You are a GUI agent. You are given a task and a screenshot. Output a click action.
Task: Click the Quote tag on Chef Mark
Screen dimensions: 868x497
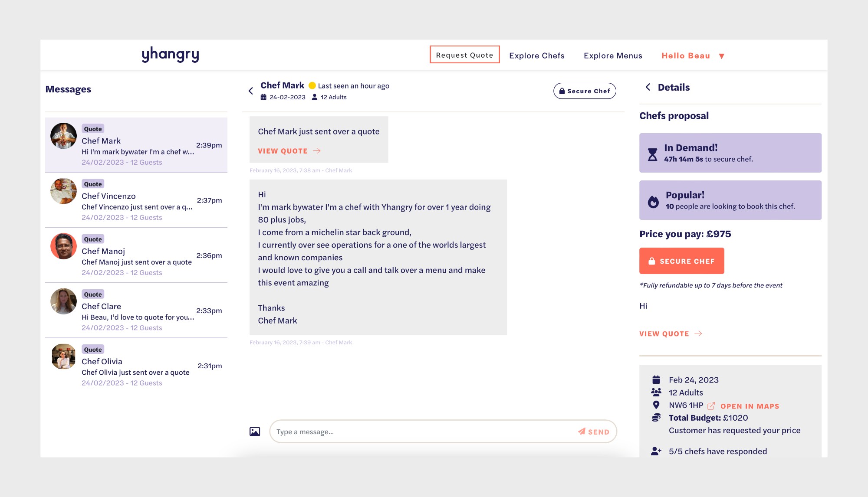[x=93, y=129]
